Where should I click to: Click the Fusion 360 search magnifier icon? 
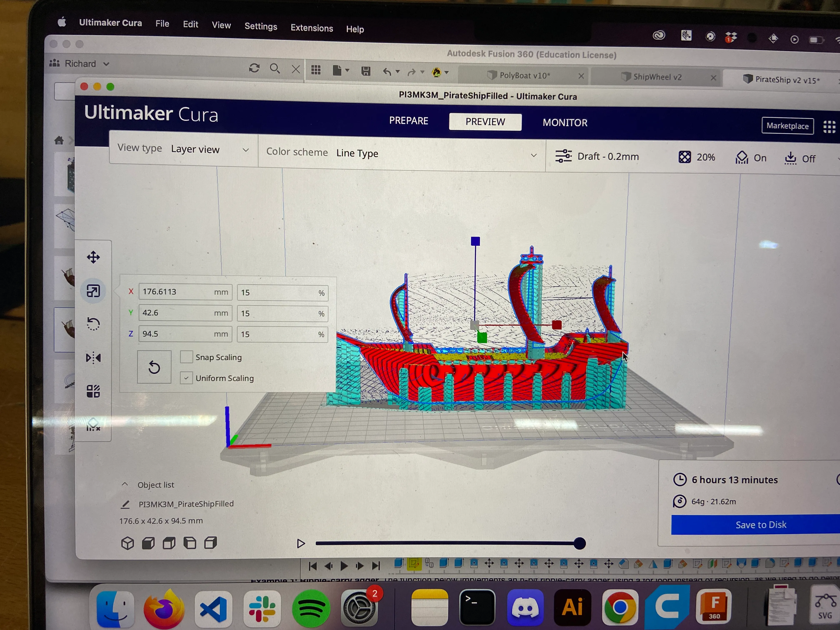[275, 69]
